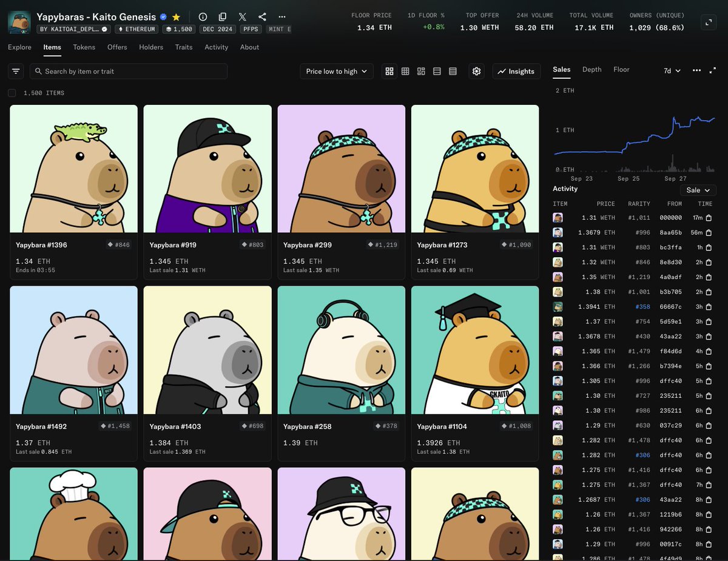
Task: Switch to the Offers tab
Action: coord(117,47)
